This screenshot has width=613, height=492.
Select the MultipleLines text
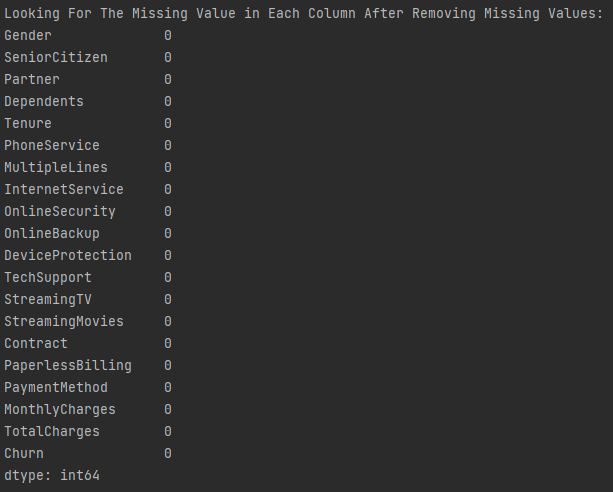click(56, 167)
